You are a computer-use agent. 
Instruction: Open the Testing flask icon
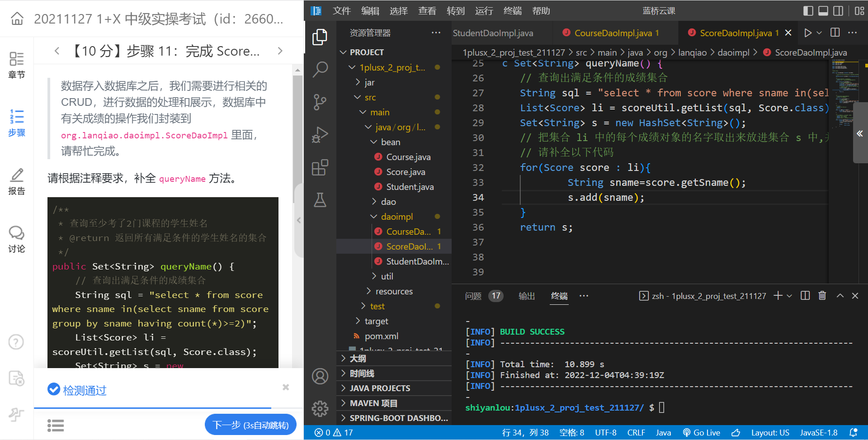coord(320,200)
